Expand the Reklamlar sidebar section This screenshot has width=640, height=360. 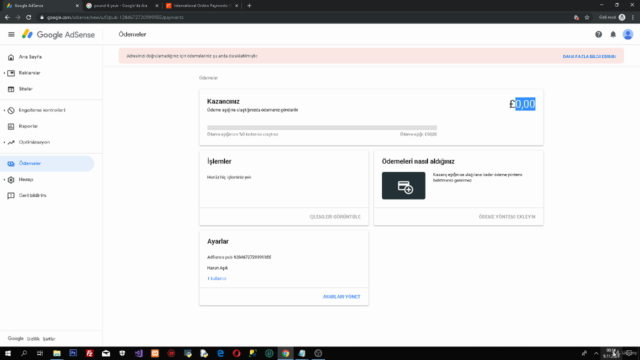(4, 73)
